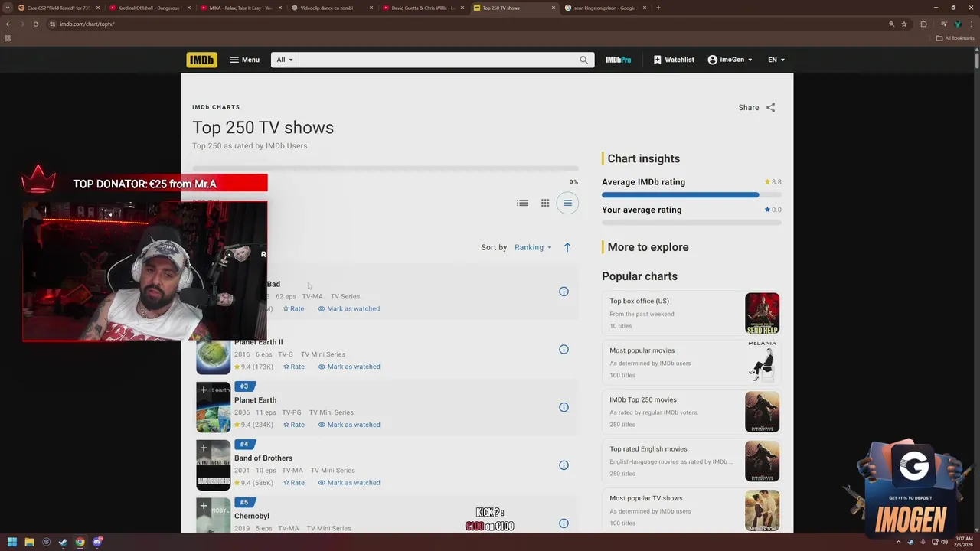Switch to grid view icon
The image size is (980, 551).
tap(545, 203)
